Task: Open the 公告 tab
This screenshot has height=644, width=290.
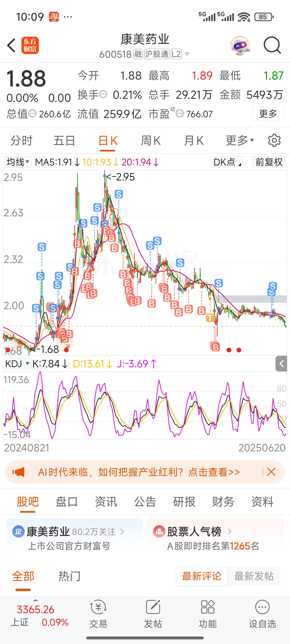Action: [x=145, y=502]
